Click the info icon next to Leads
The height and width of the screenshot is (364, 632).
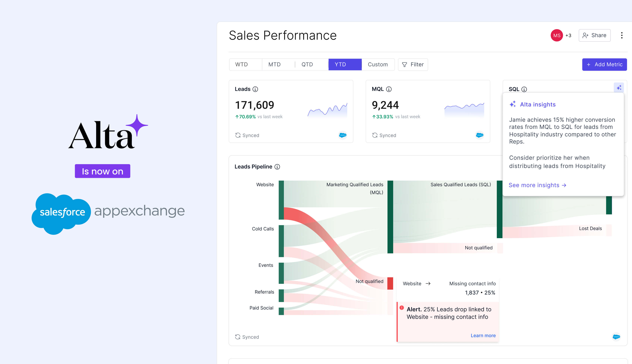click(255, 89)
